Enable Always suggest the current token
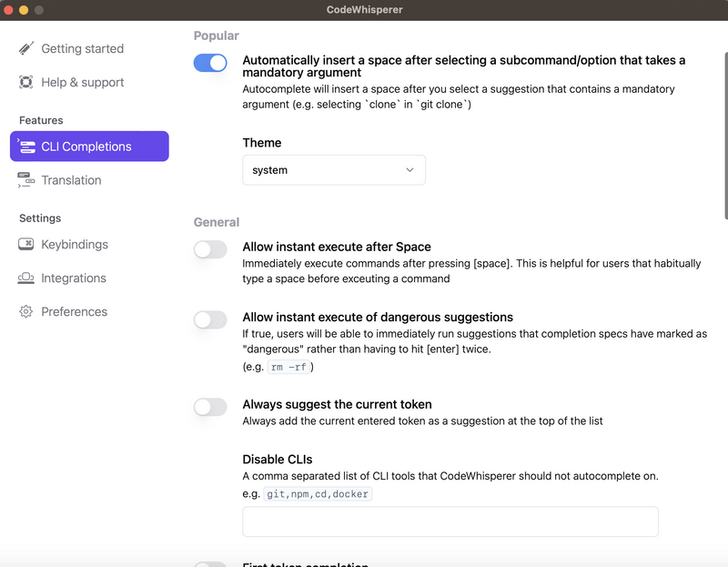The image size is (728, 567). (210, 407)
